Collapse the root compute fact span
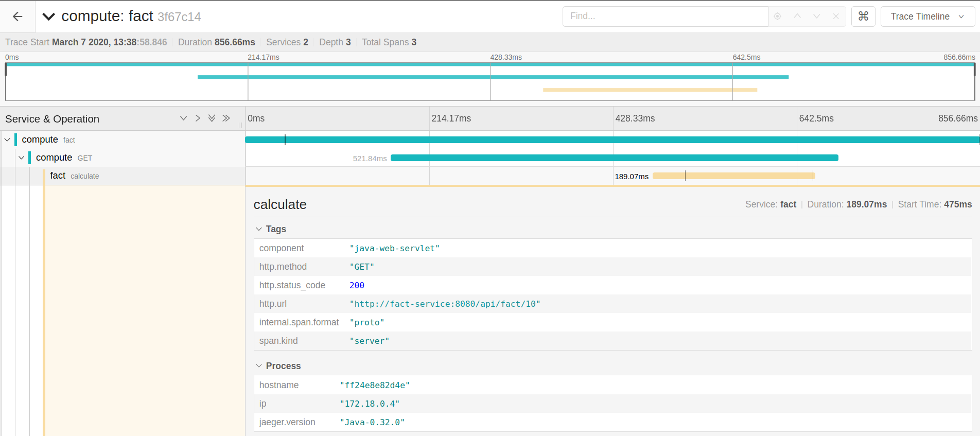Screen dimensions: 980x436 [7, 139]
